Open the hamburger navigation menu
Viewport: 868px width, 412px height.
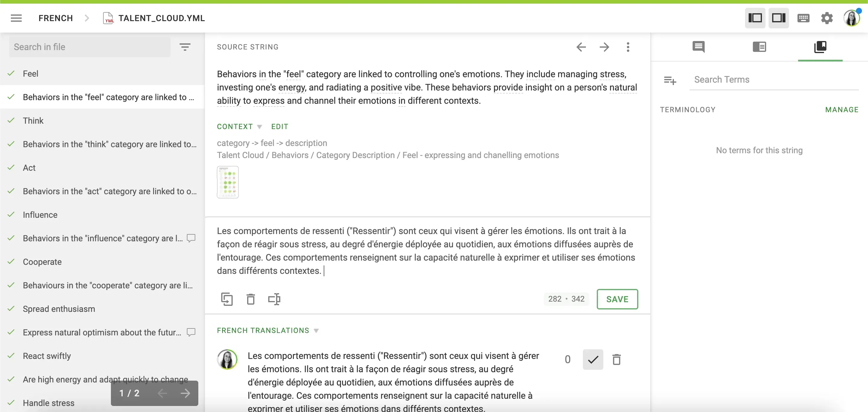pos(16,18)
